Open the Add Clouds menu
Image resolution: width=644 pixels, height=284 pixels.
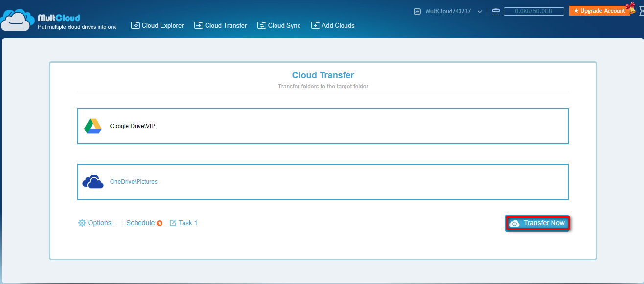[x=333, y=25]
